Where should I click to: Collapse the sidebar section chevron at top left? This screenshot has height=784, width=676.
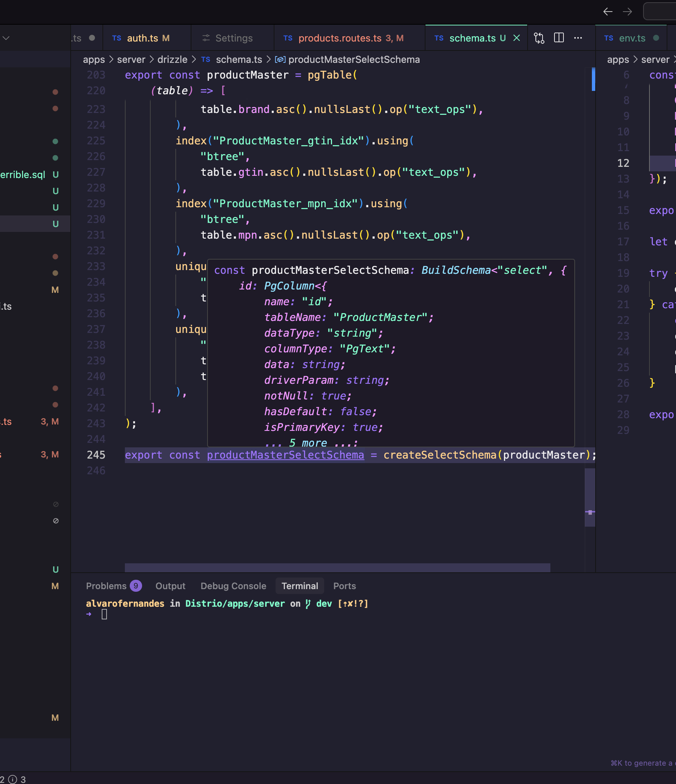(6, 38)
